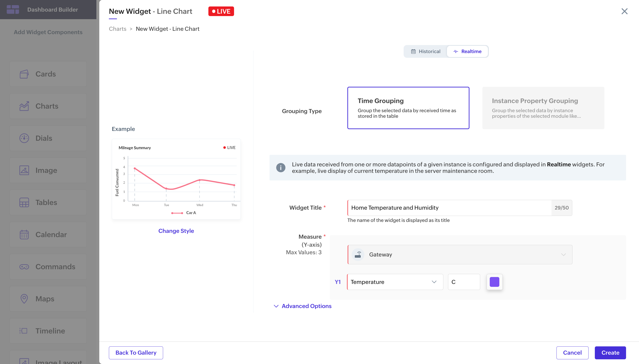Click the info icon in Realtime notice
Image resolution: width=639 pixels, height=364 pixels.
click(x=280, y=168)
